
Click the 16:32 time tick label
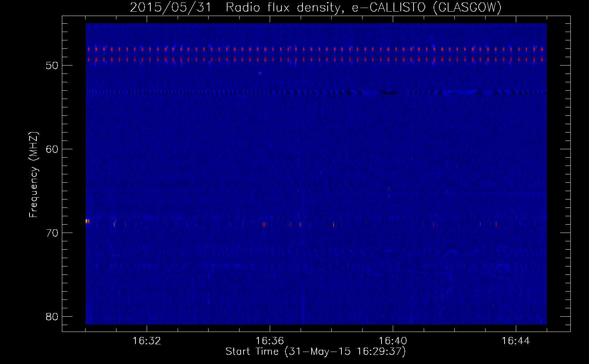pos(147,341)
